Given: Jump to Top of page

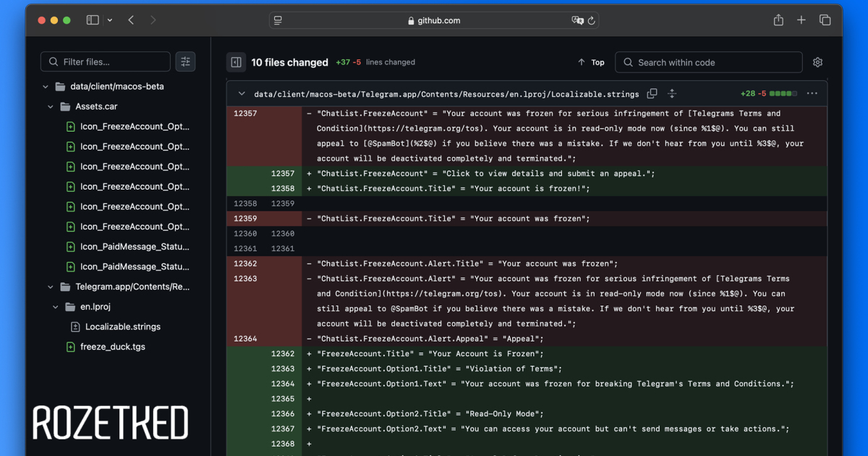Looking at the screenshot, I should pyautogui.click(x=591, y=62).
